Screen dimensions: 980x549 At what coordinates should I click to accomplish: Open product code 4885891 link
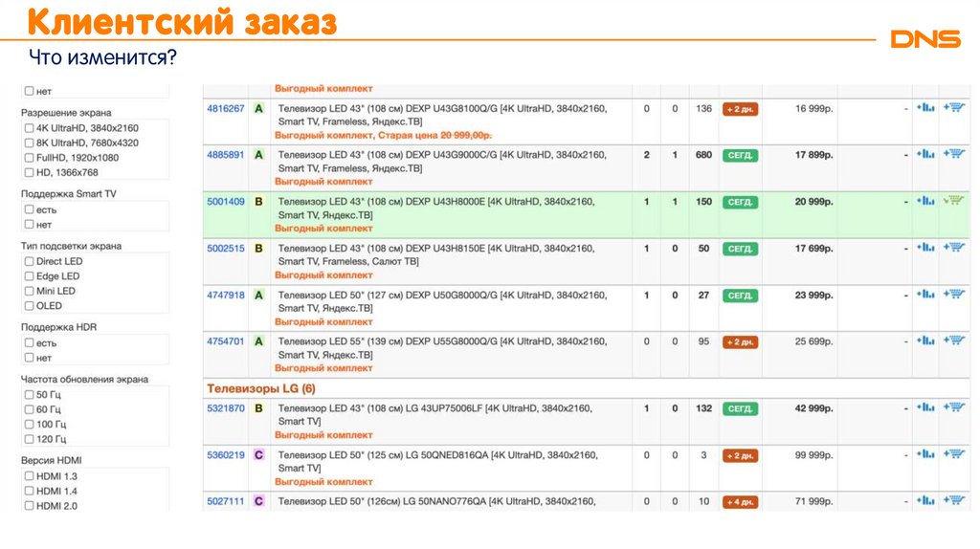coord(226,155)
